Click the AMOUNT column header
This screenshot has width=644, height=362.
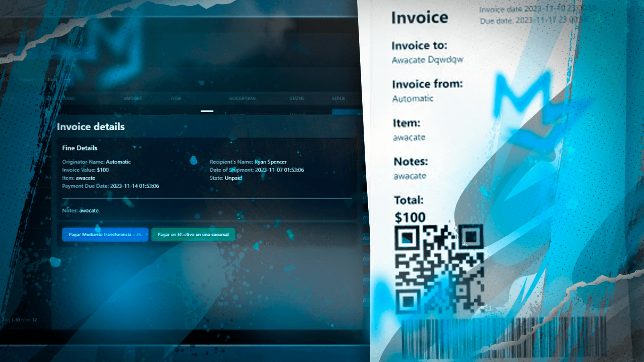pyautogui.click(x=133, y=99)
